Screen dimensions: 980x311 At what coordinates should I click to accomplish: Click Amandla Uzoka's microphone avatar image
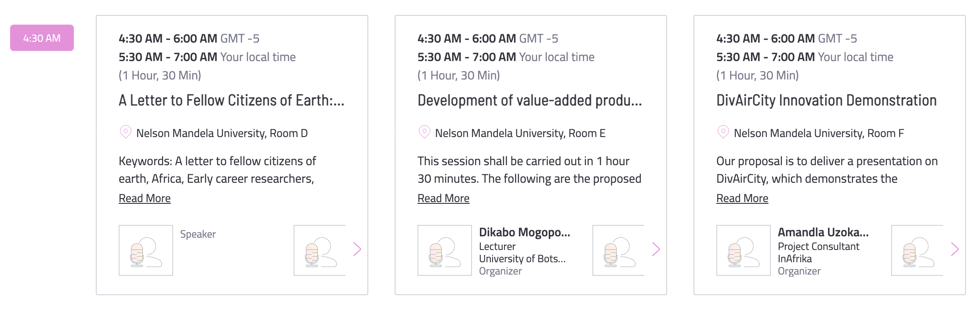744,250
